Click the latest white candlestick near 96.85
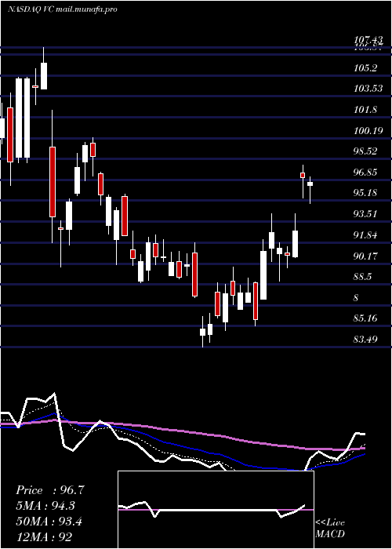The image size is (392, 549). coord(310,190)
